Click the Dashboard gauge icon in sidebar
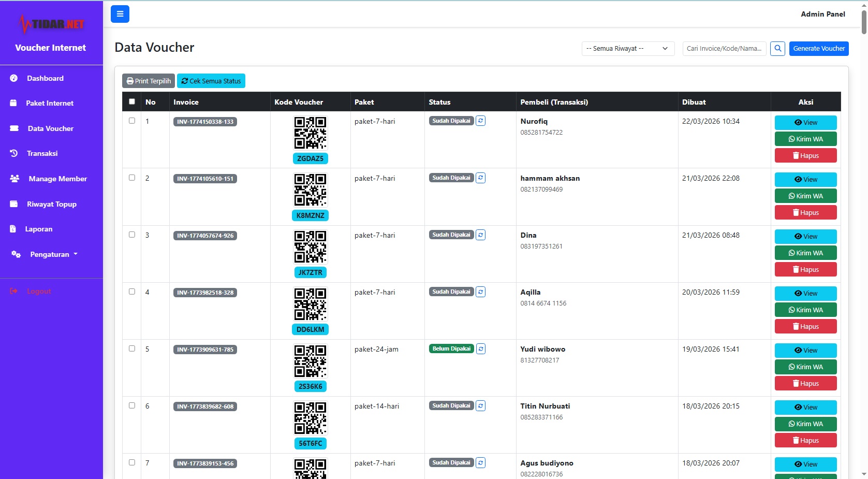Screen dimensions: 868x479 pos(14,78)
